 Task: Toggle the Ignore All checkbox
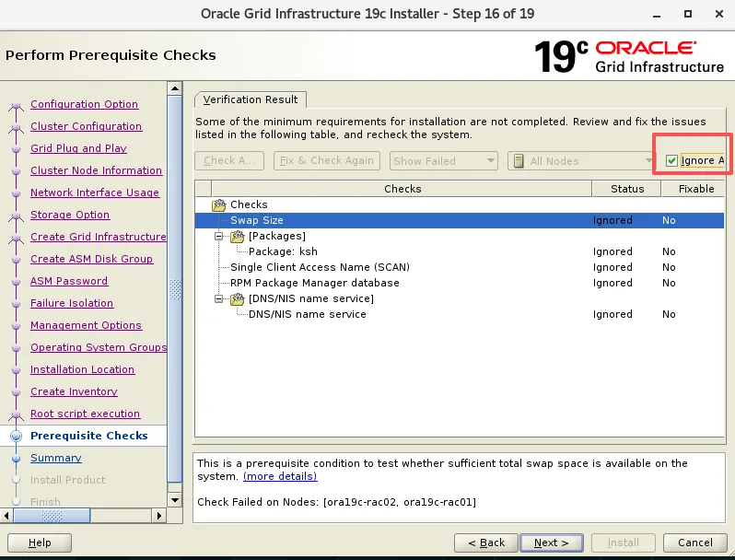(x=671, y=161)
